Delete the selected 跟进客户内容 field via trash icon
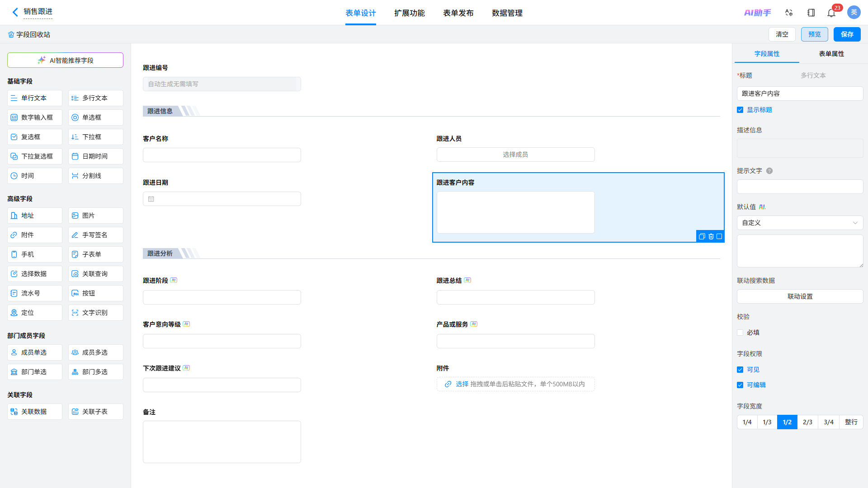The height and width of the screenshot is (488, 868). [x=711, y=236]
